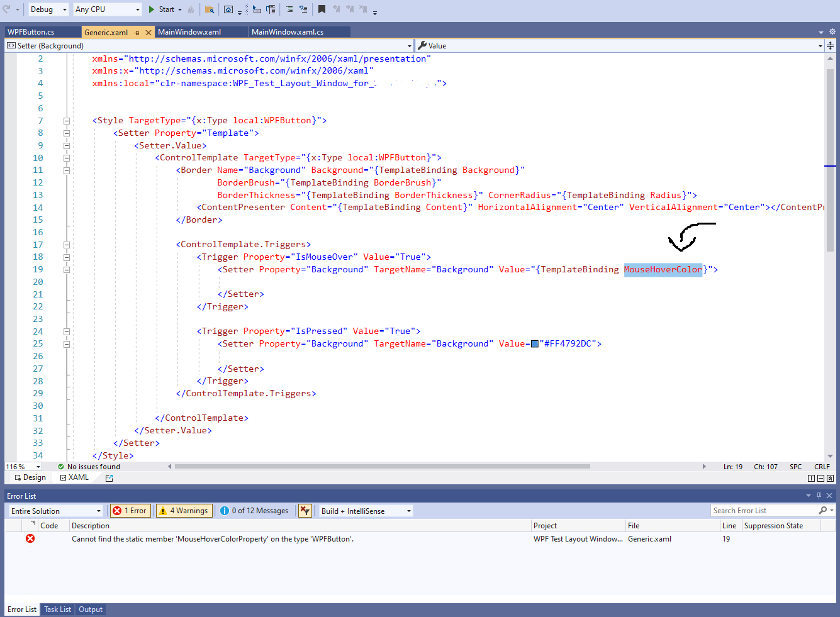Viewport: 840px width, 617px height.
Task: Toggle the 1 Error filter
Action: pos(129,511)
